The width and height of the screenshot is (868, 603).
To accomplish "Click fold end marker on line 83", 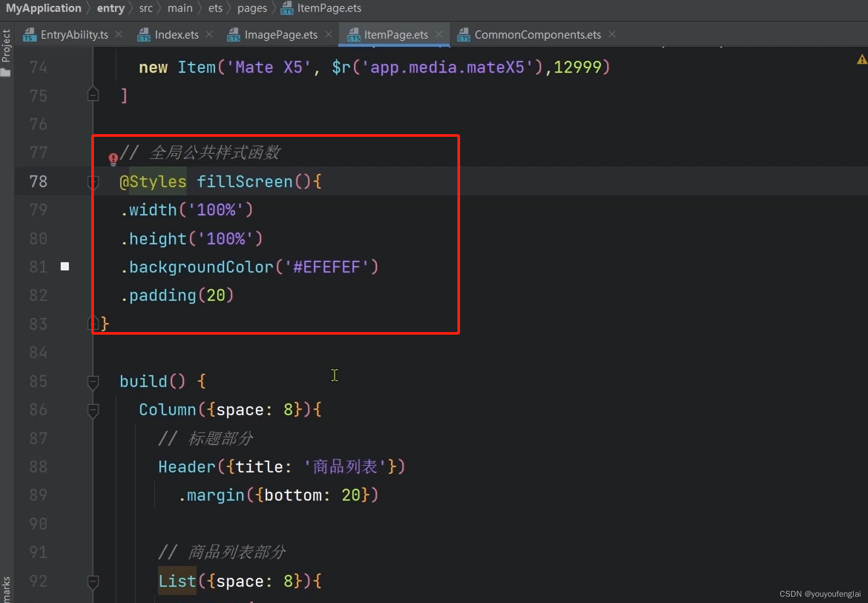I will [92, 323].
